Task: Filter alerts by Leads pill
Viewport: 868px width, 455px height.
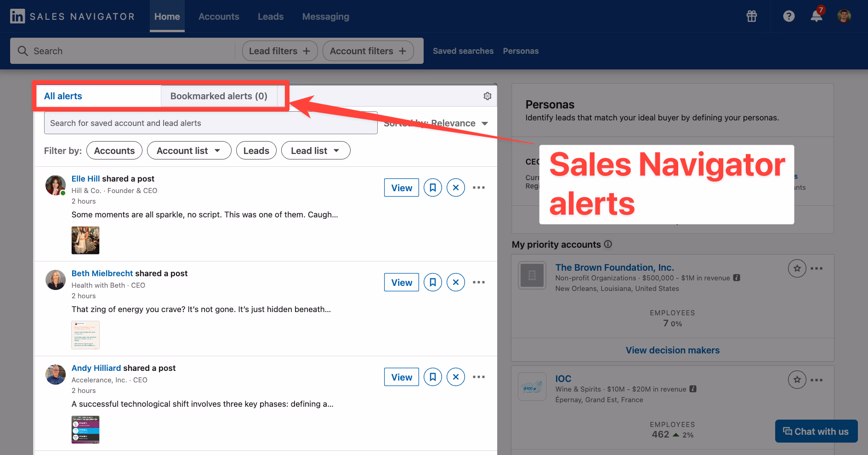Action: (x=256, y=151)
